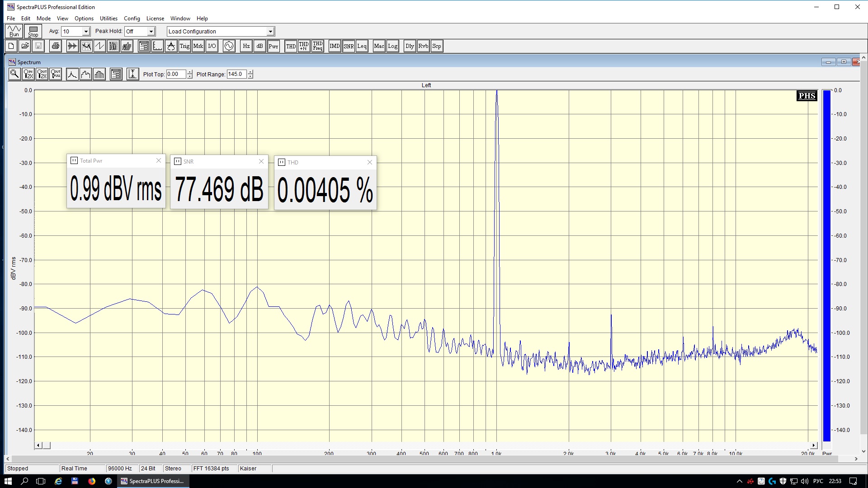Increase Plot Range with up stepper
The image size is (868, 488).
click(x=250, y=72)
